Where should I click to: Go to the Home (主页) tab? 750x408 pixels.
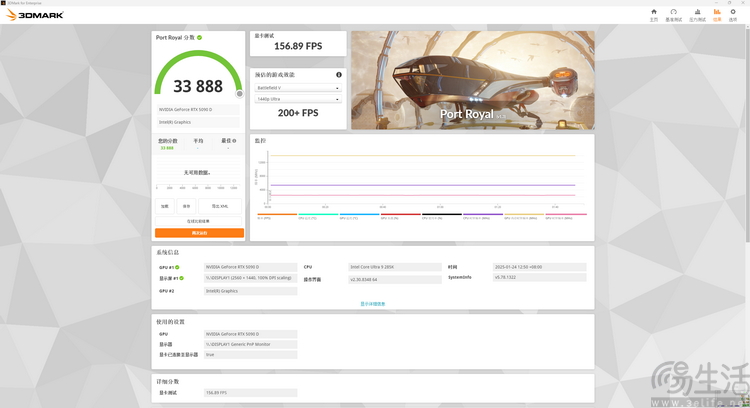[x=654, y=14]
